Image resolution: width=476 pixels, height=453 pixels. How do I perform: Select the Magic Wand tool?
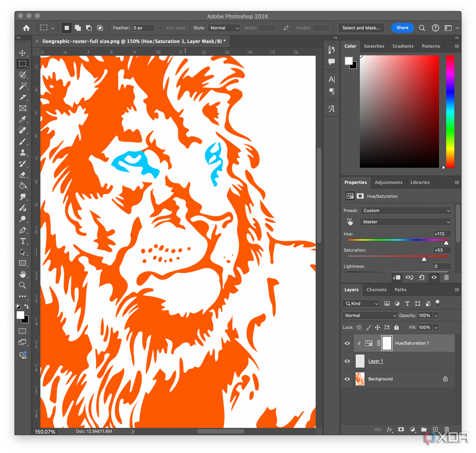(23, 86)
